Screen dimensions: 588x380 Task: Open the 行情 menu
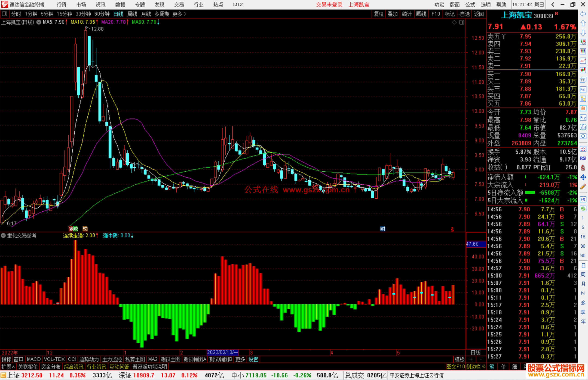tap(61, 4)
